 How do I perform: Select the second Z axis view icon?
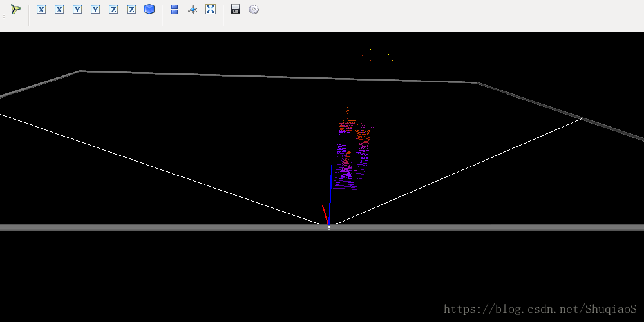131,9
